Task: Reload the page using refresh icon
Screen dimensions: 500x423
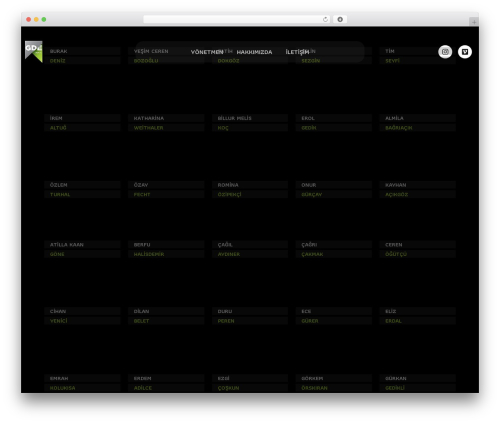Action: click(325, 19)
